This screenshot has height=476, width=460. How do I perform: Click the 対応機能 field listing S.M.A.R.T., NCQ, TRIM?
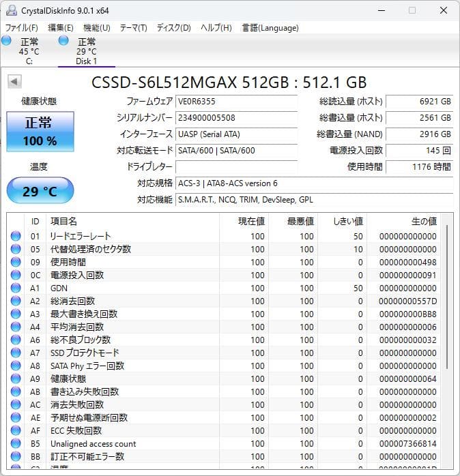[314, 200]
